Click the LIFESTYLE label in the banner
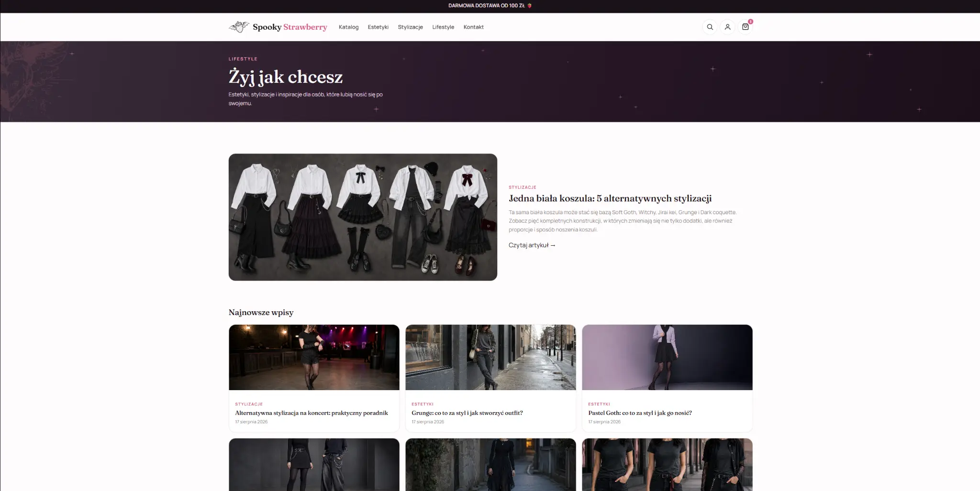Screen dimensions: 980x491 pos(243,59)
